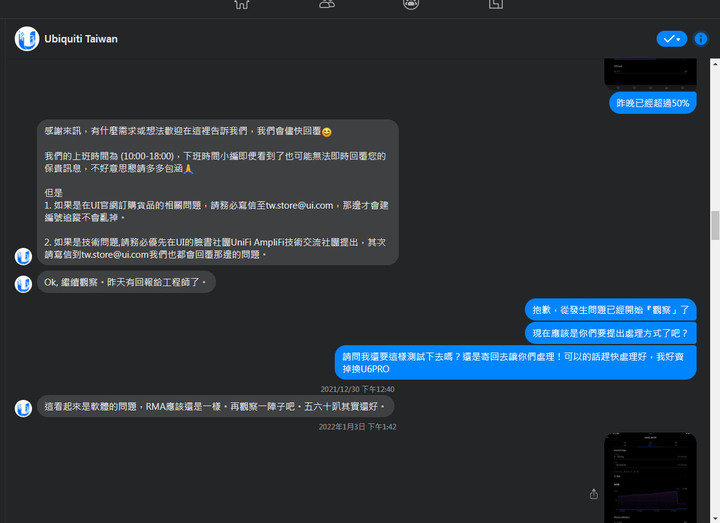Click reply '這看起來是軟體的問題'
Screen dimensions: 720x523
point(215,406)
